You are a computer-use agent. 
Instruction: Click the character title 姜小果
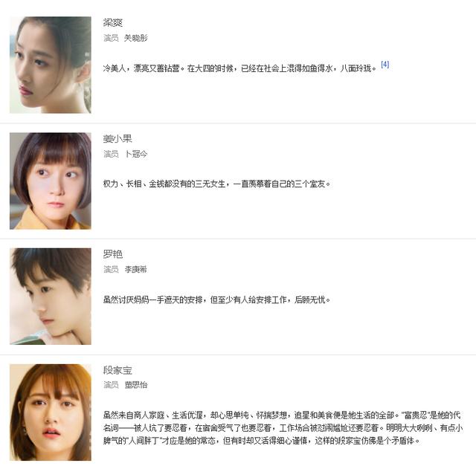click(118, 139)
